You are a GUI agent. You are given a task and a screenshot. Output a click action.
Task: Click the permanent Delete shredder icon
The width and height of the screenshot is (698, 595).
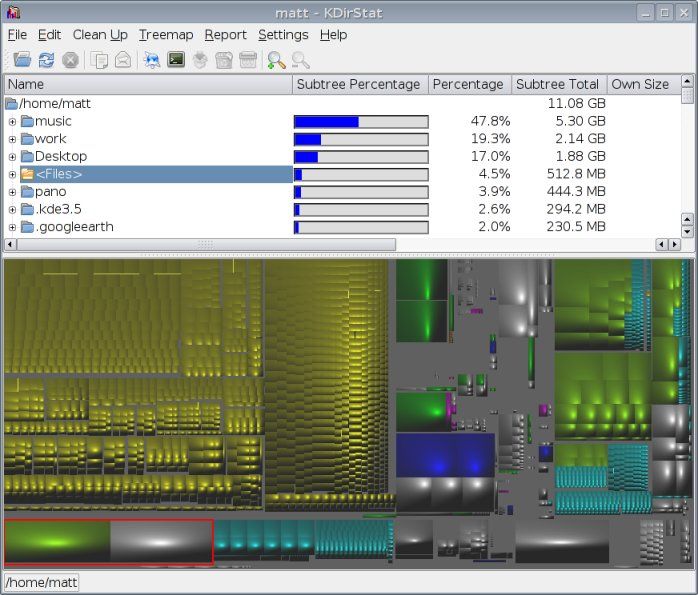[x=248, y=60]
